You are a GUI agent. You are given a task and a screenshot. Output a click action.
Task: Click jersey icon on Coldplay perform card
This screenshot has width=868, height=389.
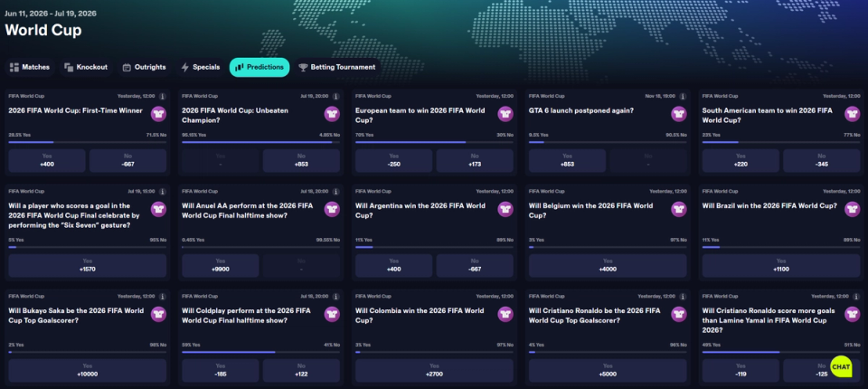(x=332, y=314)
